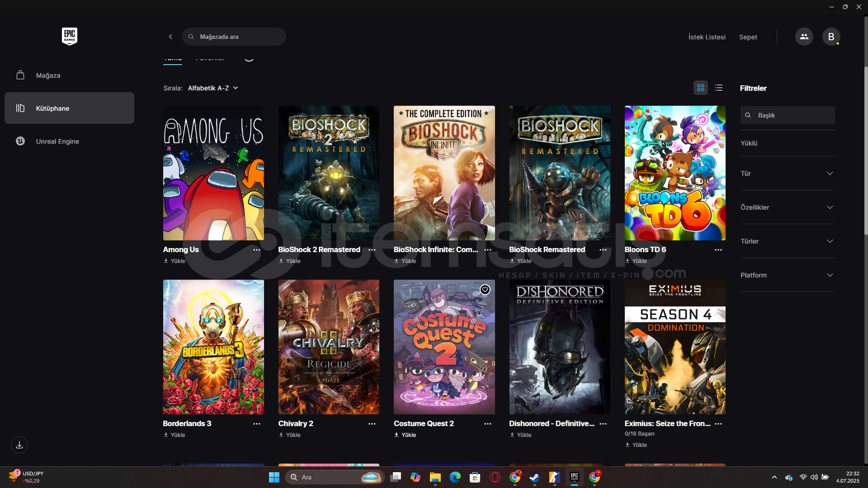Screen dimensions: 868x488
Task: Focus the Mağazada ara search box
Action: [x=234, y=37]
